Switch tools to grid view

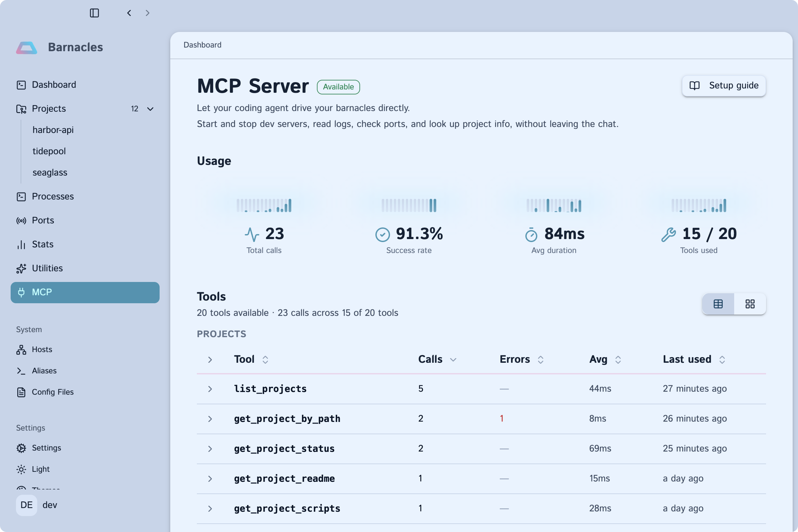tap(750, 304)
